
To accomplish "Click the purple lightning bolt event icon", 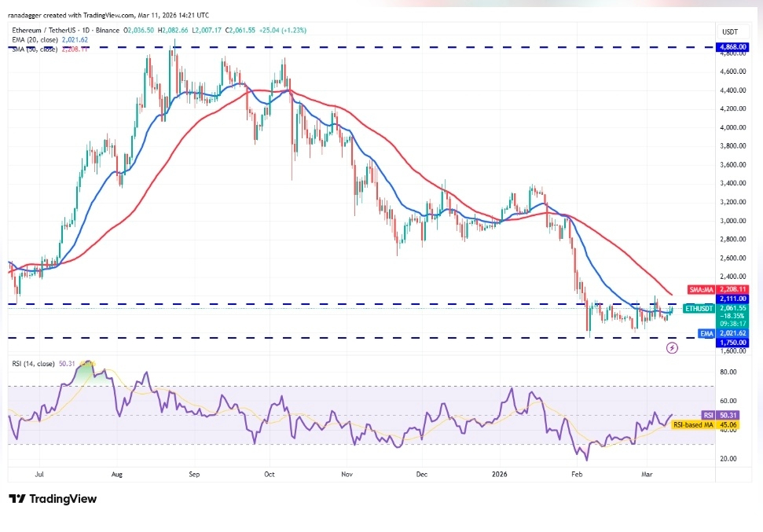I will 672,347.
